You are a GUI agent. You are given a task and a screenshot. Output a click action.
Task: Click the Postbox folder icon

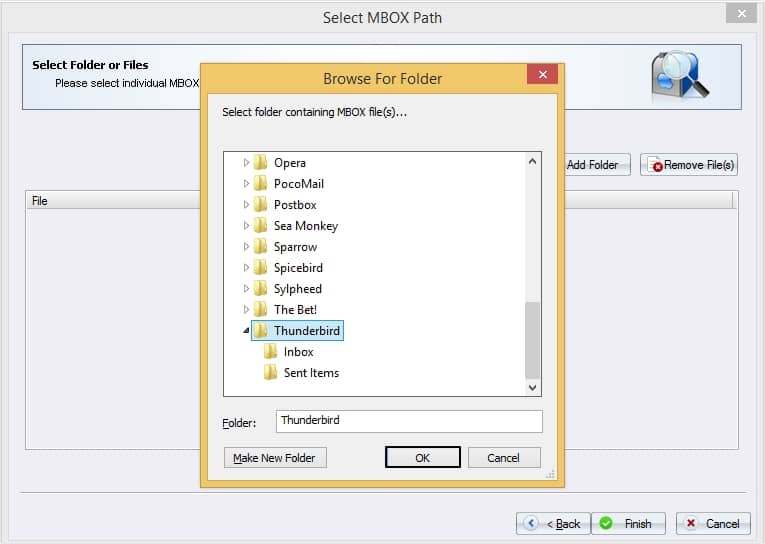[261, 204]
